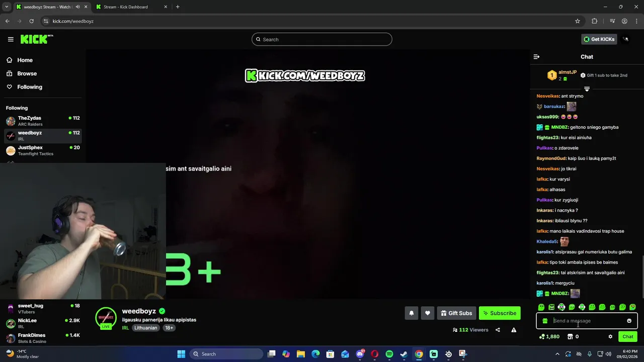
Task: Open NickLee recommended channel
Action: click(x=43, y=323)
